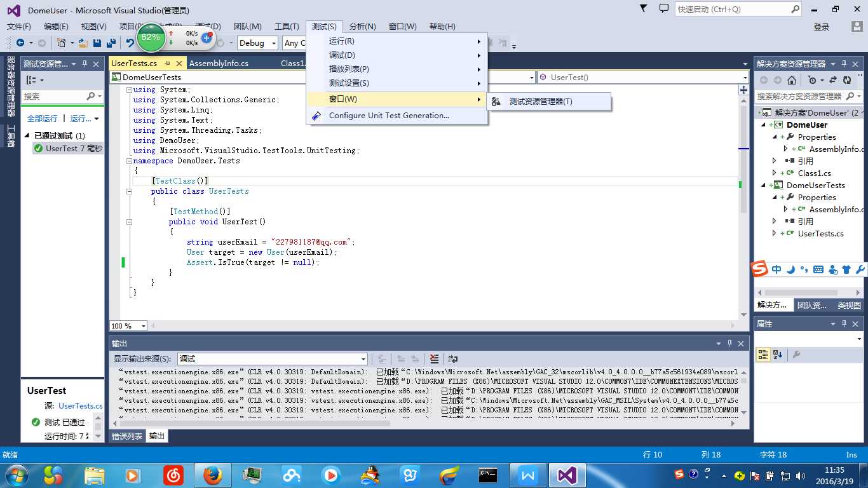Click the 全部运行 link in Test Explorer
This screenshot has height=488, width=868.
coord(43,119)
